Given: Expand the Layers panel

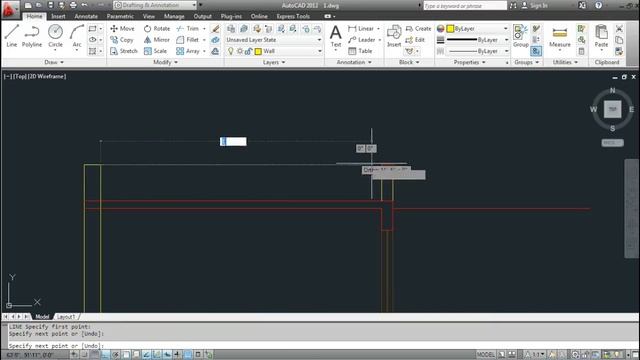Looking at the screenshot, I should coord(273,62).
